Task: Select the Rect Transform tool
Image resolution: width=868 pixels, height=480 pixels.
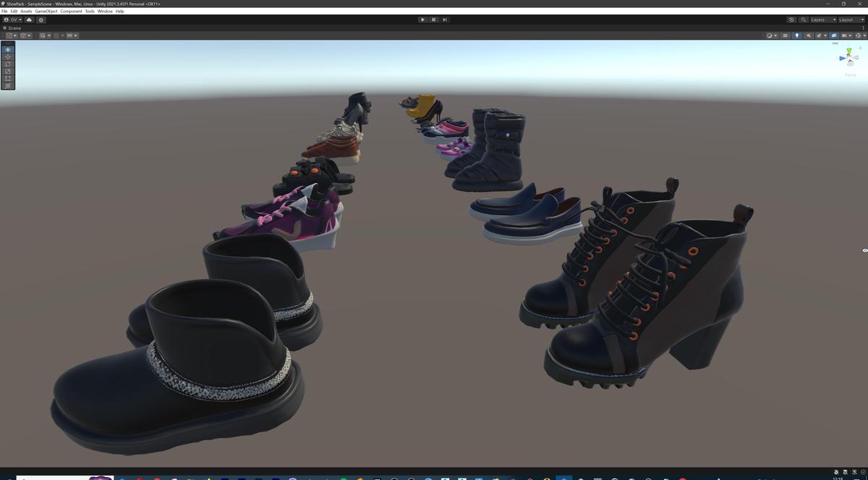Action: 7,79
